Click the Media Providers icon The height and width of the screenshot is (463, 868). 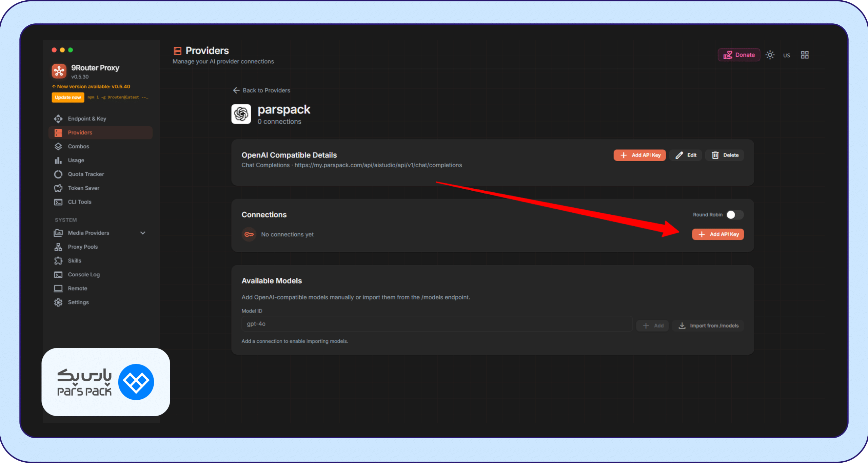(x=58, y=233)
